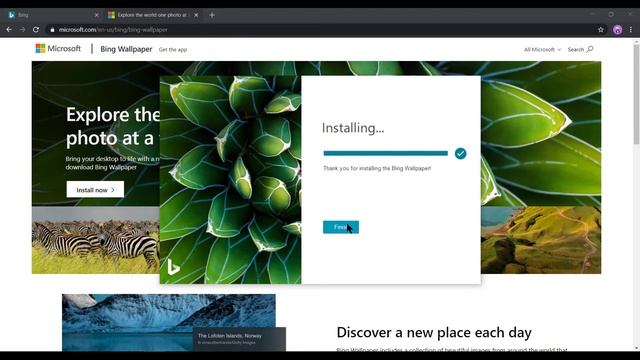Click the Thank you for installing text
This screenshot has width=640, height=360.
click(377, 168)
